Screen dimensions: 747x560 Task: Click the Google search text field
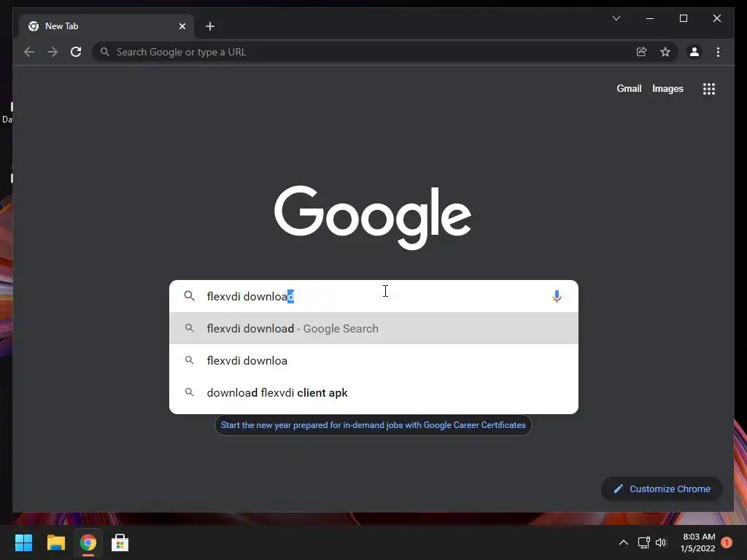(374, 296)
